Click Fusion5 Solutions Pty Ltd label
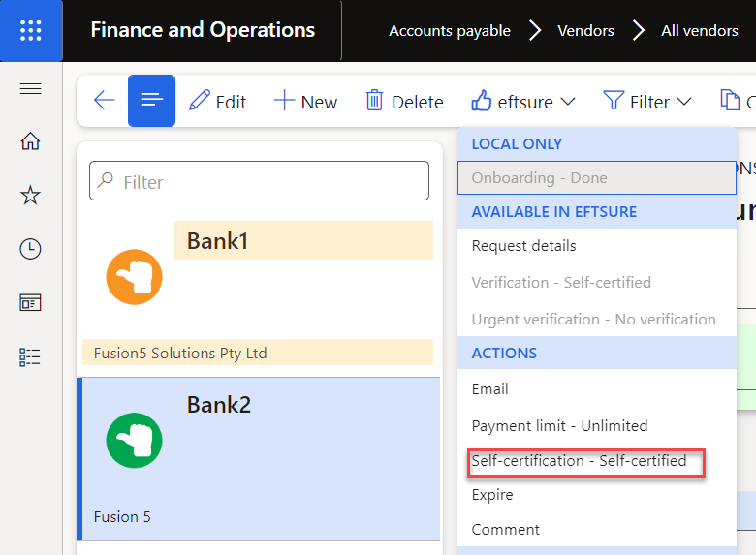The height and width of the screenshot is (555, 756). 180,354
